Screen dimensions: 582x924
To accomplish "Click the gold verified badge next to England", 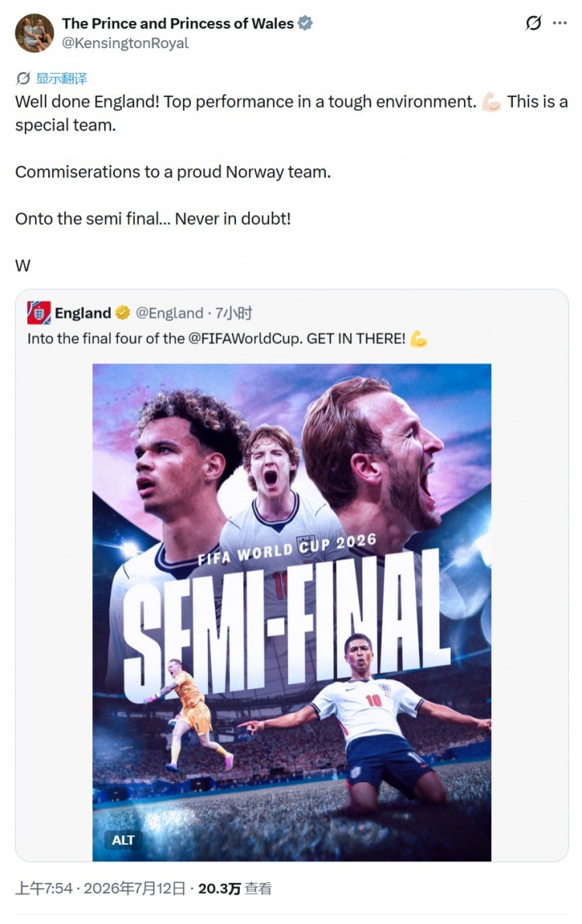I will (x=123, y=313).
